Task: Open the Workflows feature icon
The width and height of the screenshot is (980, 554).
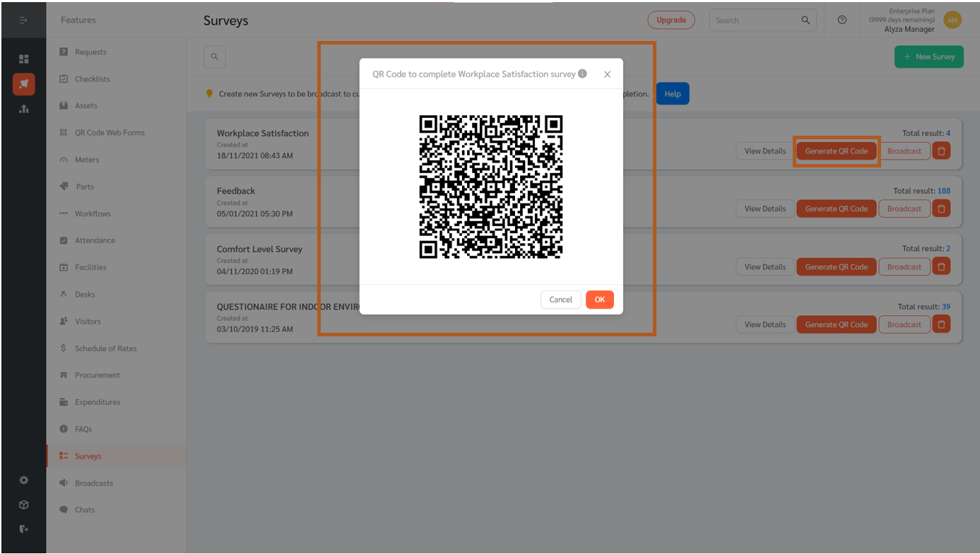Action: [63, 213]
